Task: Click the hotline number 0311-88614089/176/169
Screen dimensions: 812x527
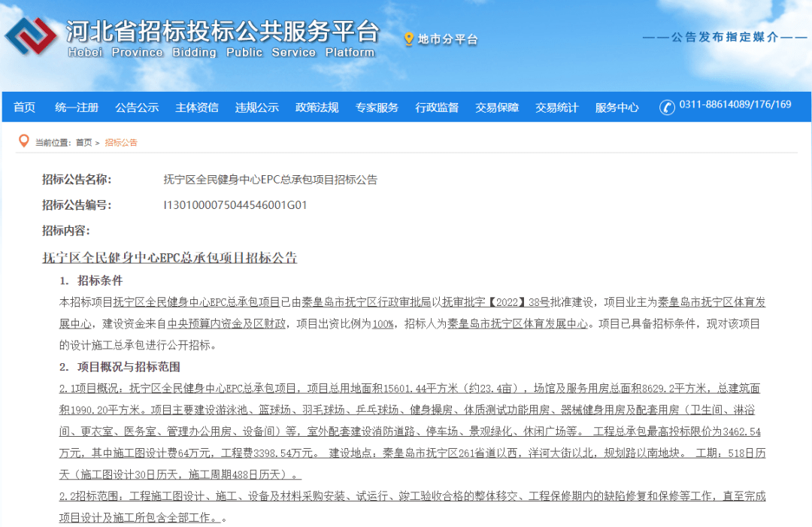Action: point(735,104)
